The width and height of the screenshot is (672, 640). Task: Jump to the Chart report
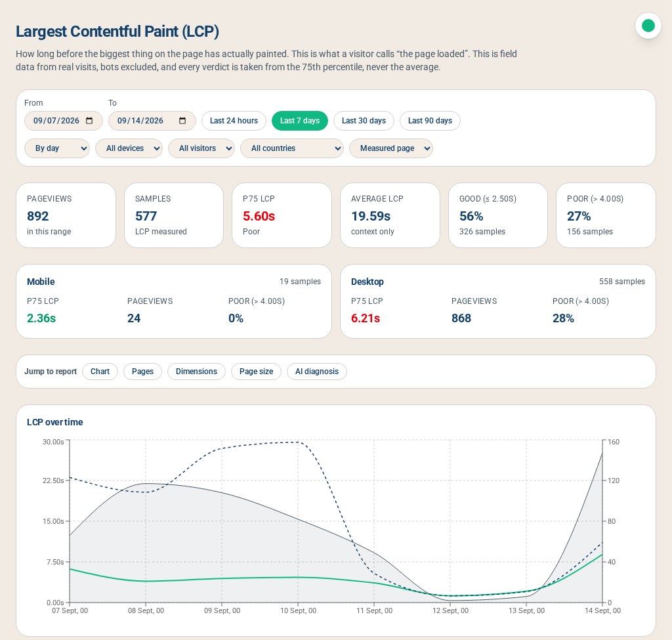pos(100,372)
